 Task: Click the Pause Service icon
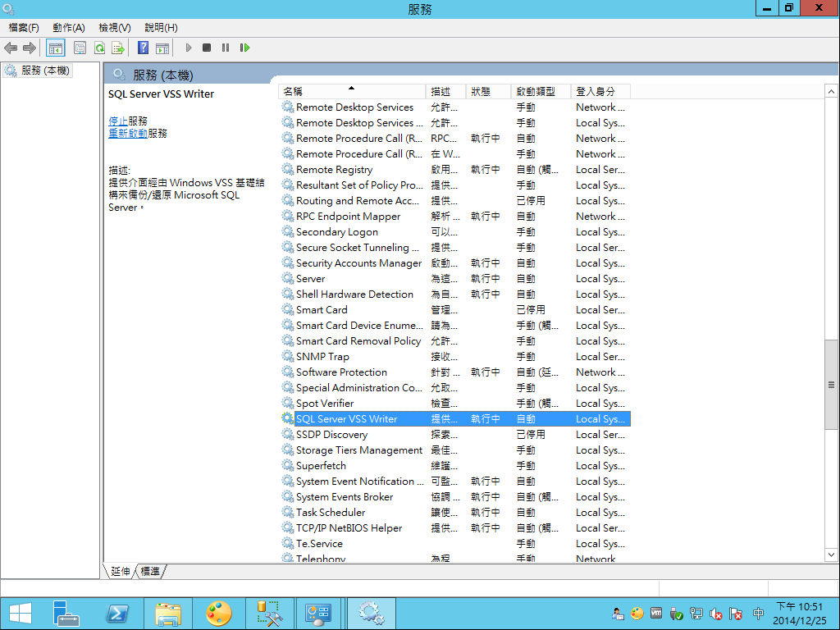(x=226, y=48)
